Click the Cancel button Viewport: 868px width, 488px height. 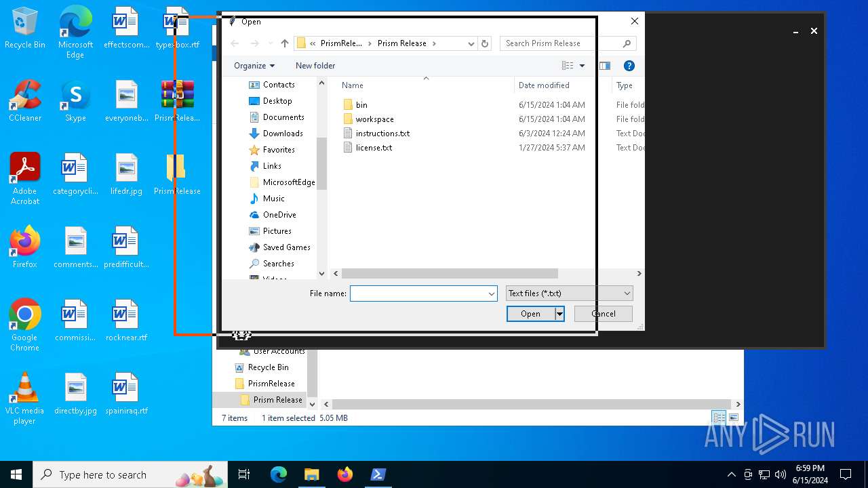(x=604, y=314)
